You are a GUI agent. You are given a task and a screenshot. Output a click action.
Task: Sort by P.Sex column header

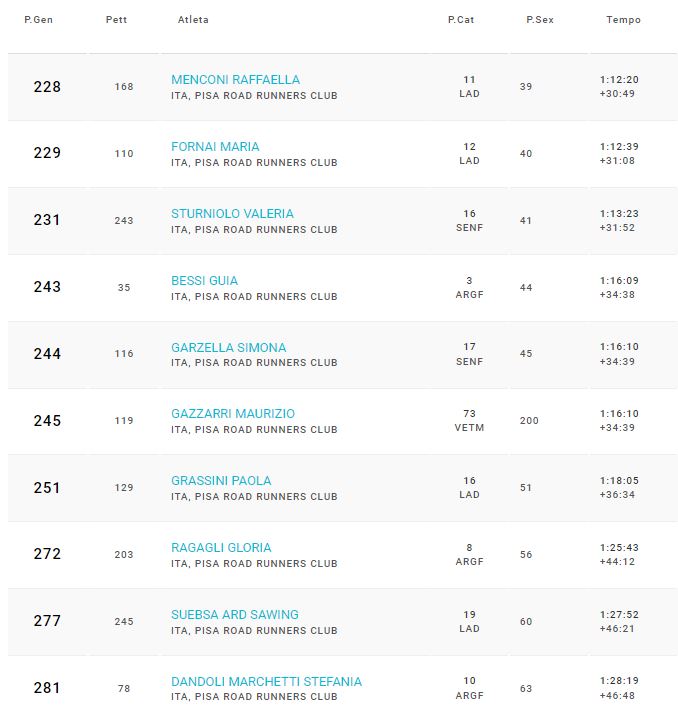click(x=540, y=20)
